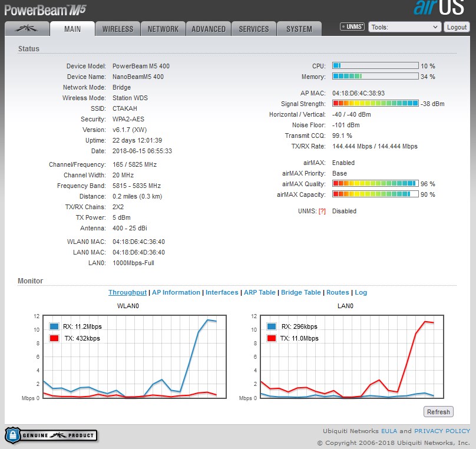Open the Throughput monitor link

[x=127, y=292]
